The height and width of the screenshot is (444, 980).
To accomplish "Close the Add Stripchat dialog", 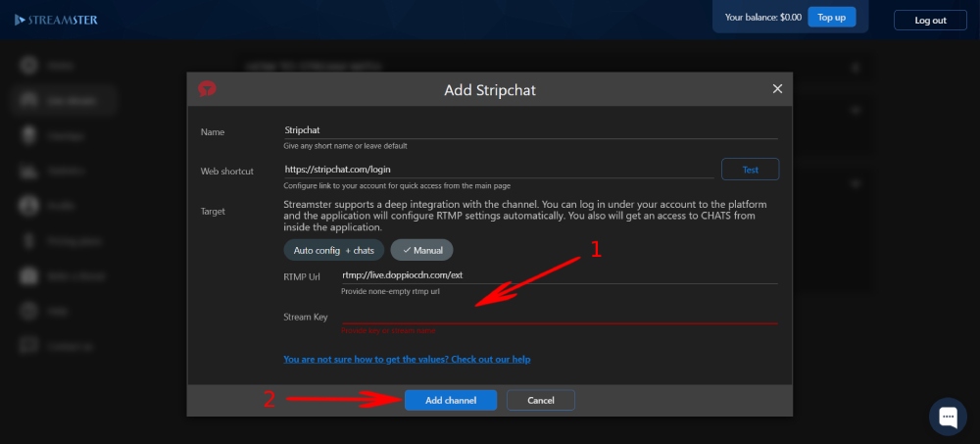I will click(777, 89).
